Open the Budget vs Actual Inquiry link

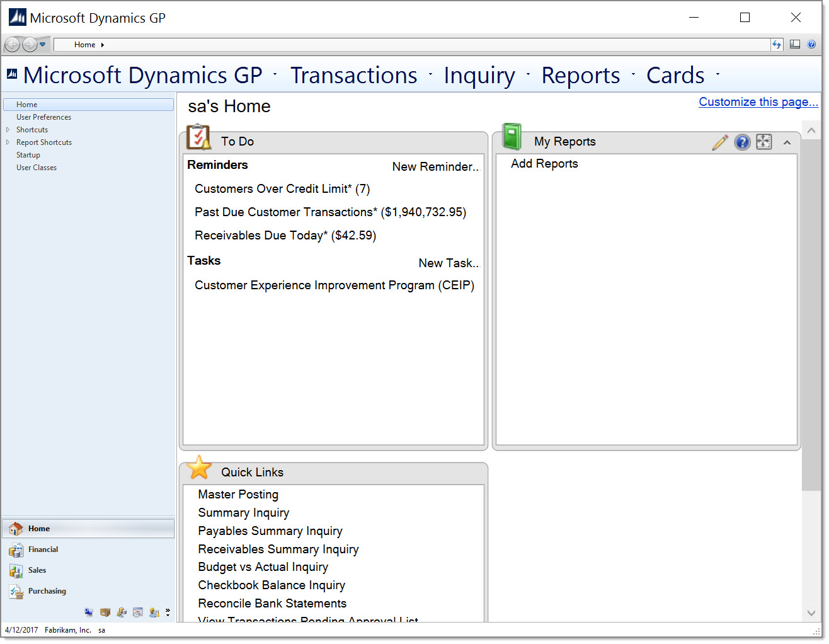pyautogui.click(x=263, y=567)
